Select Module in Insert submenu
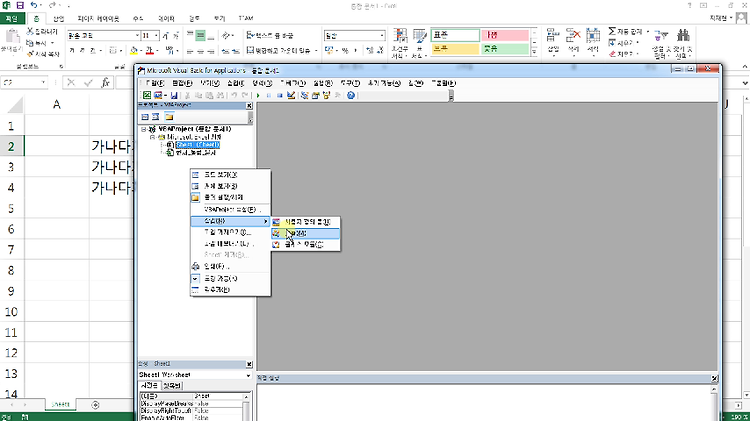 306,233
